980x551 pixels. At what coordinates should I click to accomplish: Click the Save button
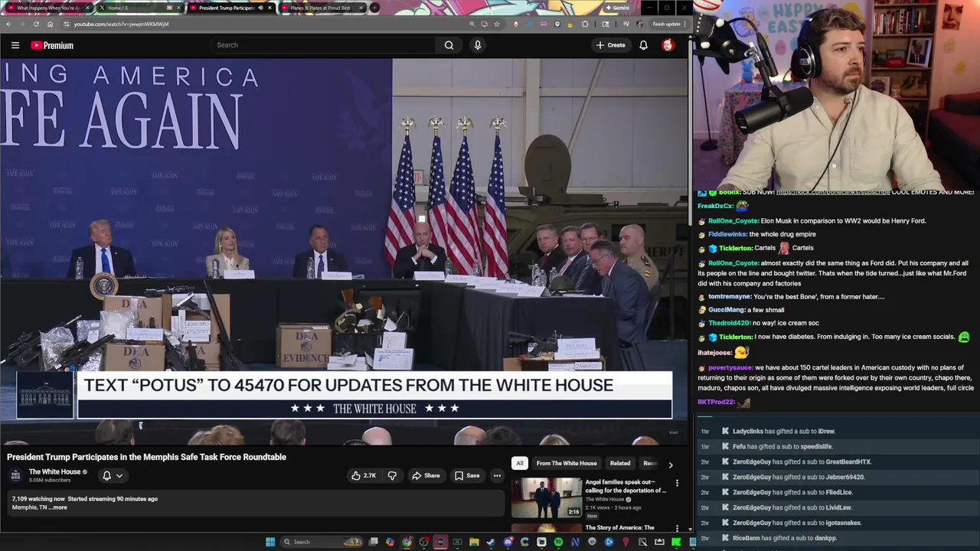467,475
